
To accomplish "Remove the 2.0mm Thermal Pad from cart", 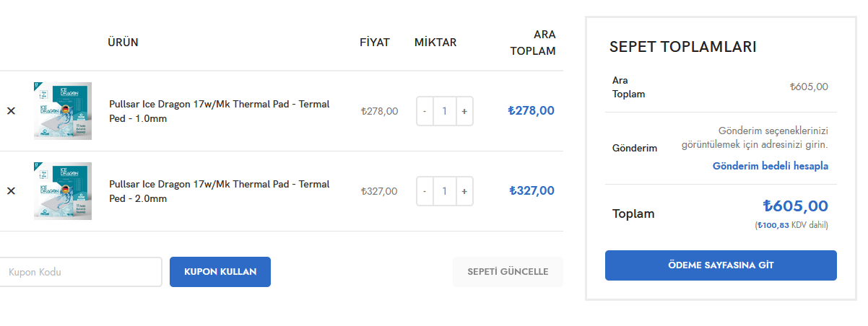I will tap(11, 191).
